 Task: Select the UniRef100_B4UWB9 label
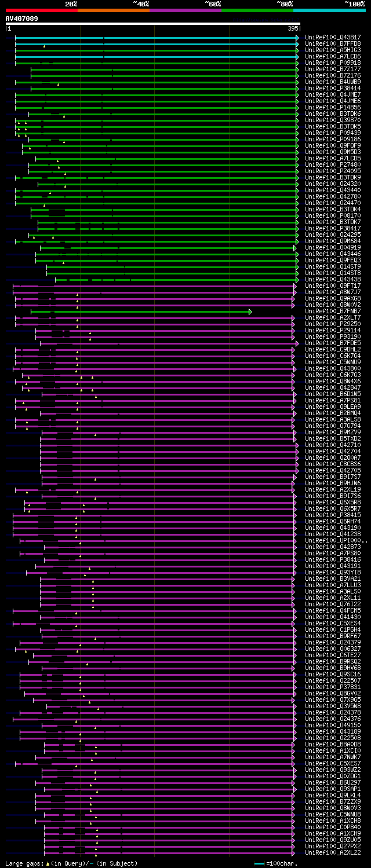[x=333, y=82]
